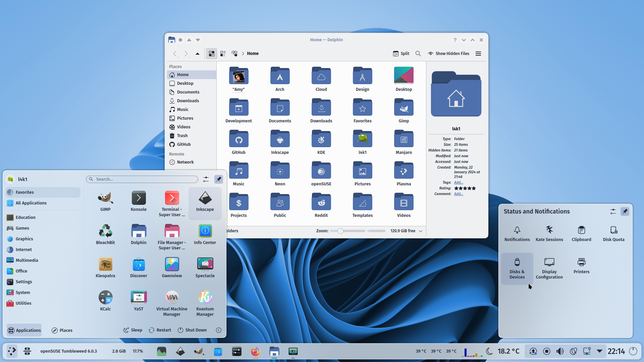Select Trash in Dolphin Places sidebar
The height and width of the screenshot is (362, 644).
click(x=192, y=135)
